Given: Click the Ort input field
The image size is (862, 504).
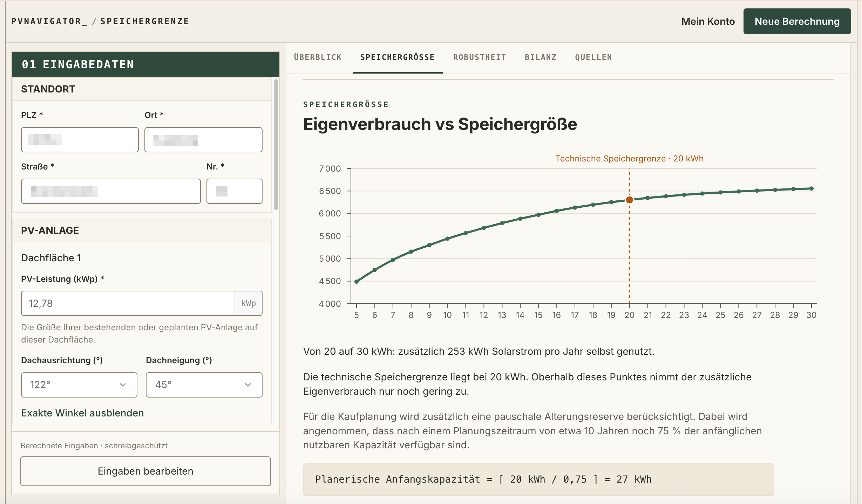Looking at the screenshot, I should pos(203,140).
